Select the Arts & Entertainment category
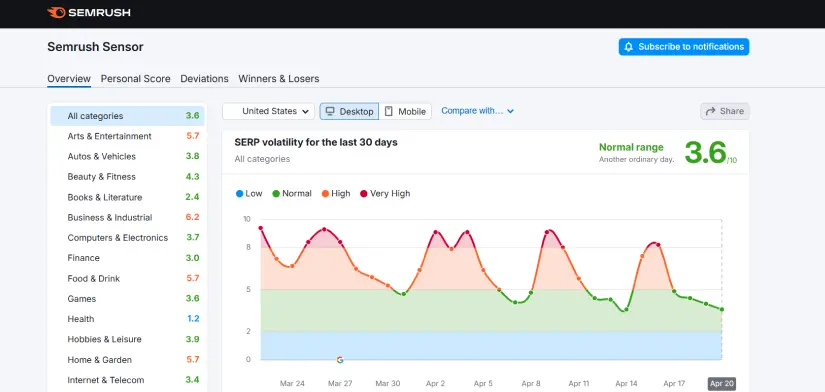 click(x=127, y=136)
